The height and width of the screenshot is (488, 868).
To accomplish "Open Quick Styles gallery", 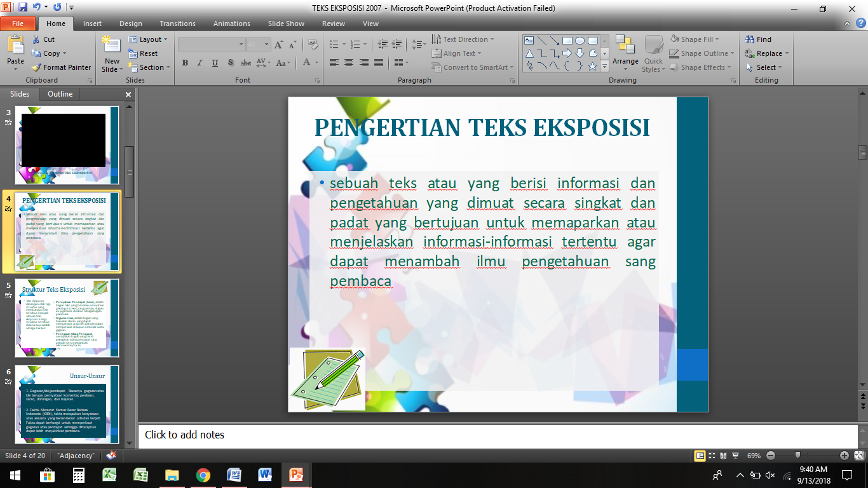I will pos(654,53).
